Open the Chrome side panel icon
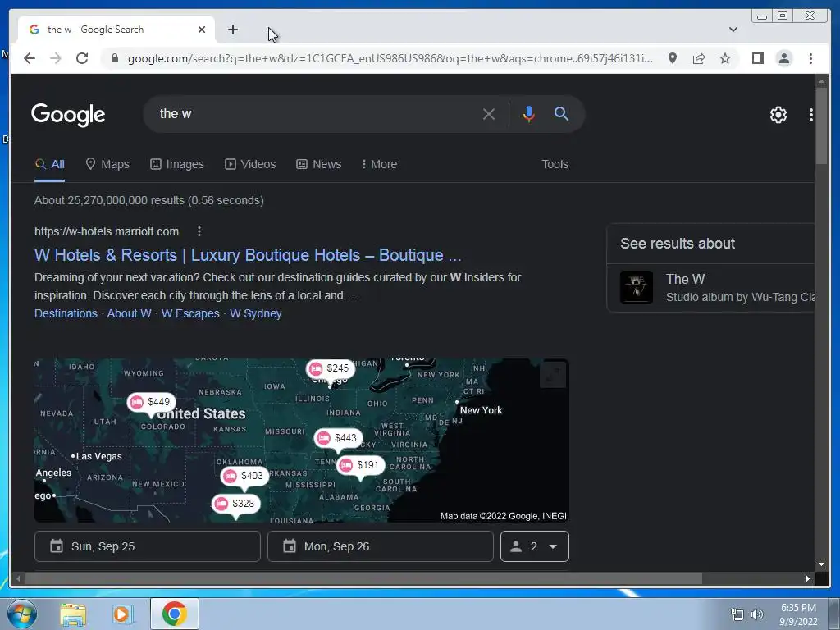This screenshot has width=840, height=630. point(757,58)
